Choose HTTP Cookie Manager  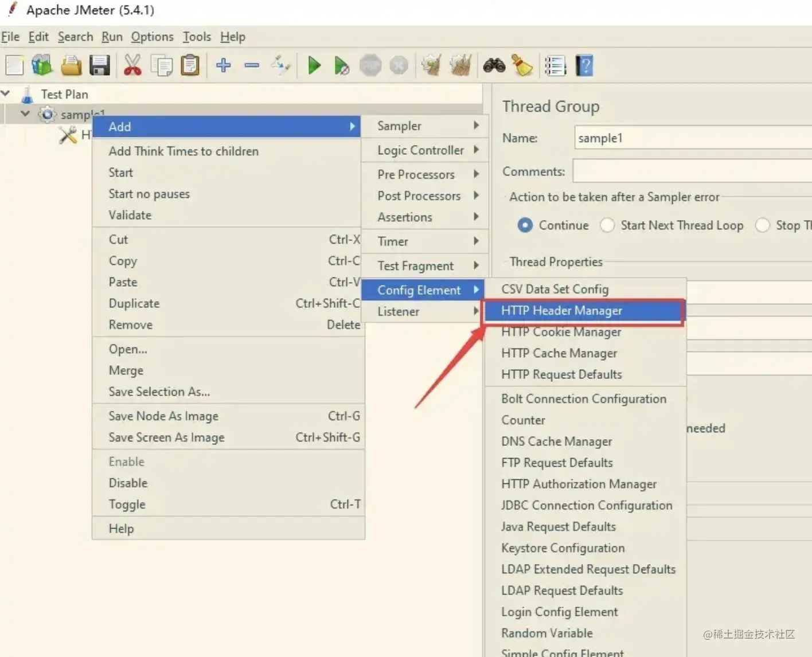[x=585, y=332]
